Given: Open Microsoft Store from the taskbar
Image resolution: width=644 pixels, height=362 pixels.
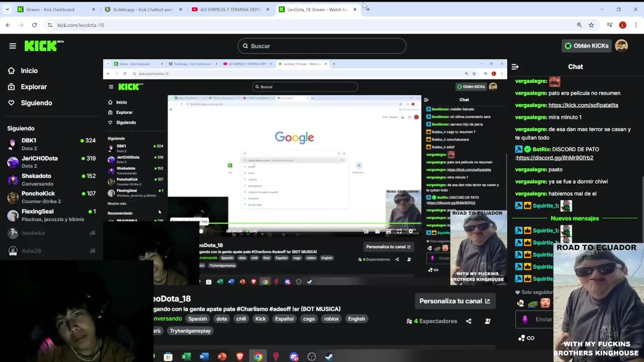Looking at the screenshot, I should pyautogui.click(x=168, y=357).
